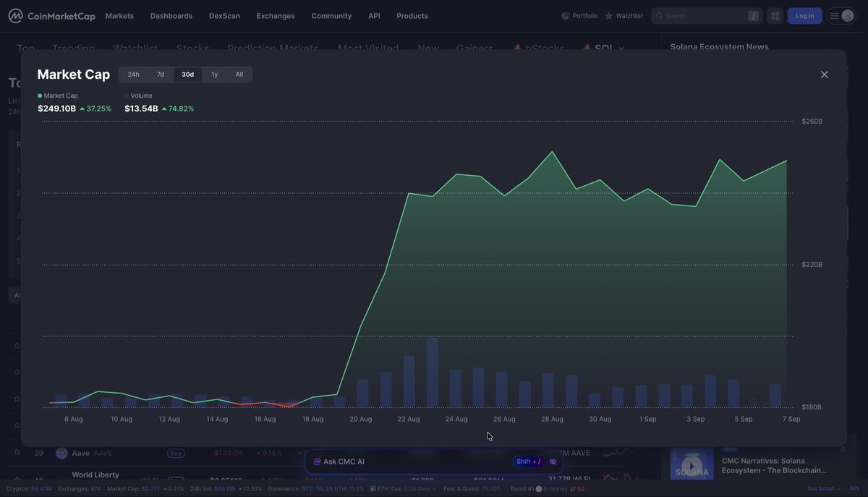Click the Buy button for Aave
This screenshot has height=497, width=868.
175,453
